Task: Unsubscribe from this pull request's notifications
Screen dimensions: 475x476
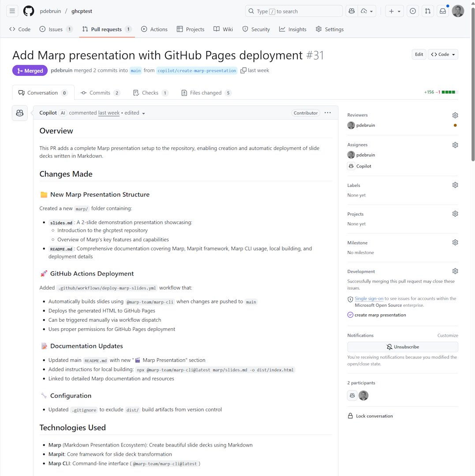Action: click(403, 347)
